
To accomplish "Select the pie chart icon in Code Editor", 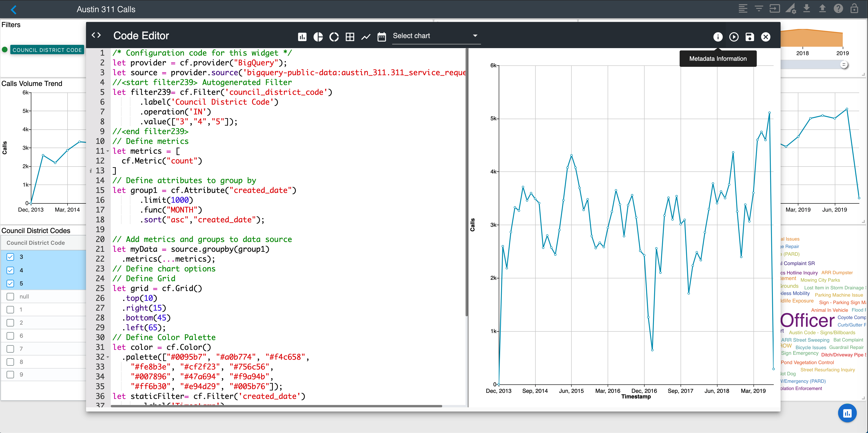I will pos(318,37).
